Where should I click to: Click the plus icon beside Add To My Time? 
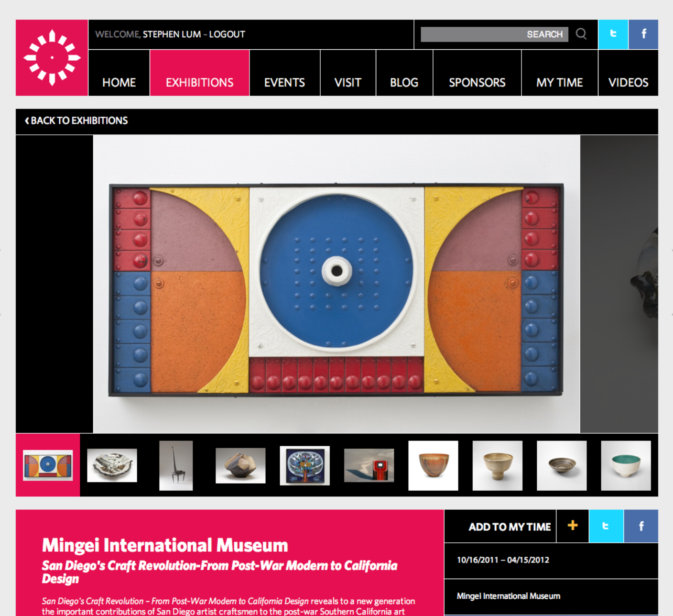573,526
